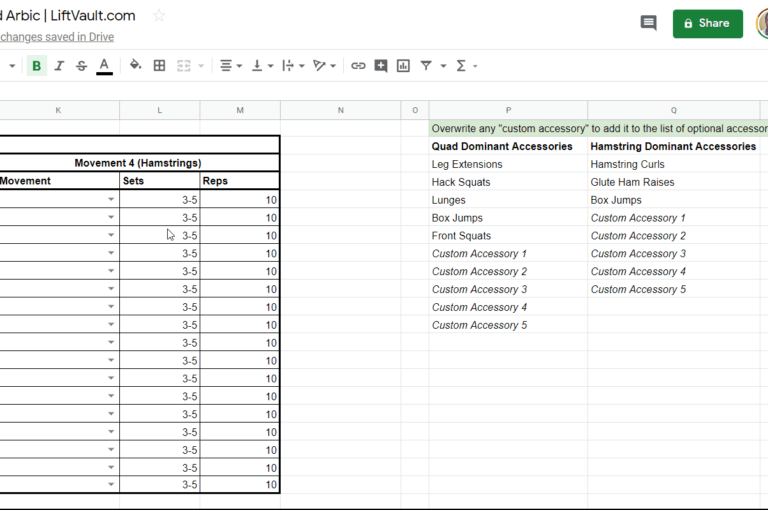768x510 pixels.
Task: Open text color picker
Action: pyautogui.click(x=104, y=66)
